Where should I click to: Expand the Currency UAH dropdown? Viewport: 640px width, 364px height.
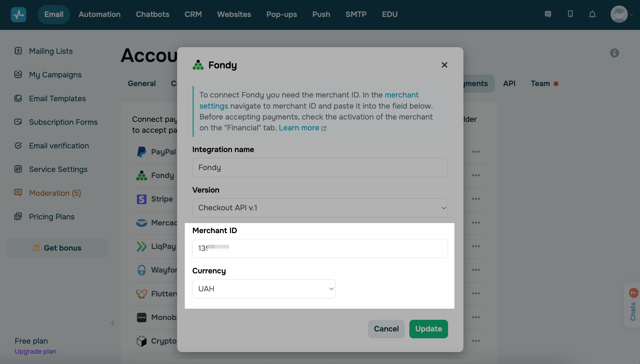pos(264,289)
